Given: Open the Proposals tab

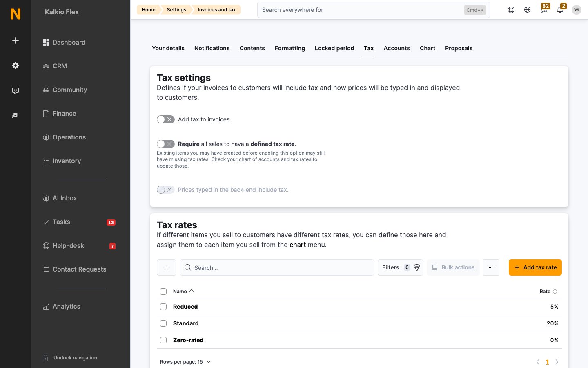Looking at the screenshot, I should pyautogui.click(x=459, y=48).
